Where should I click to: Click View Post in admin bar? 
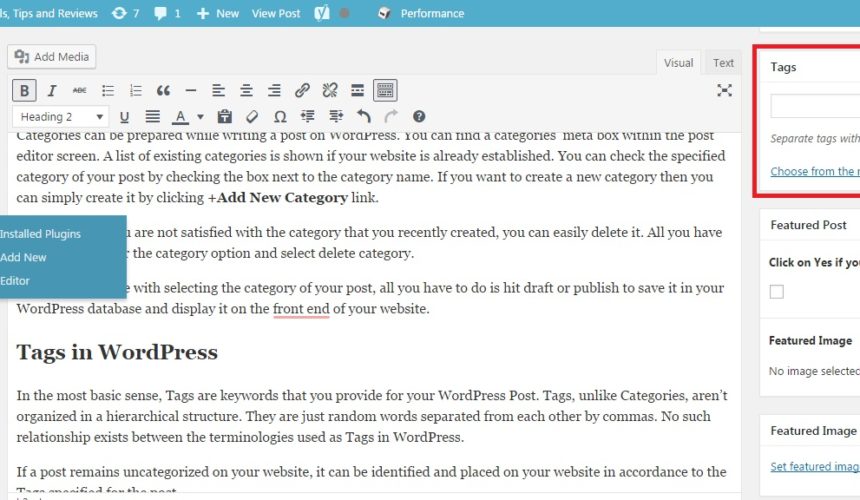[276, 13]
